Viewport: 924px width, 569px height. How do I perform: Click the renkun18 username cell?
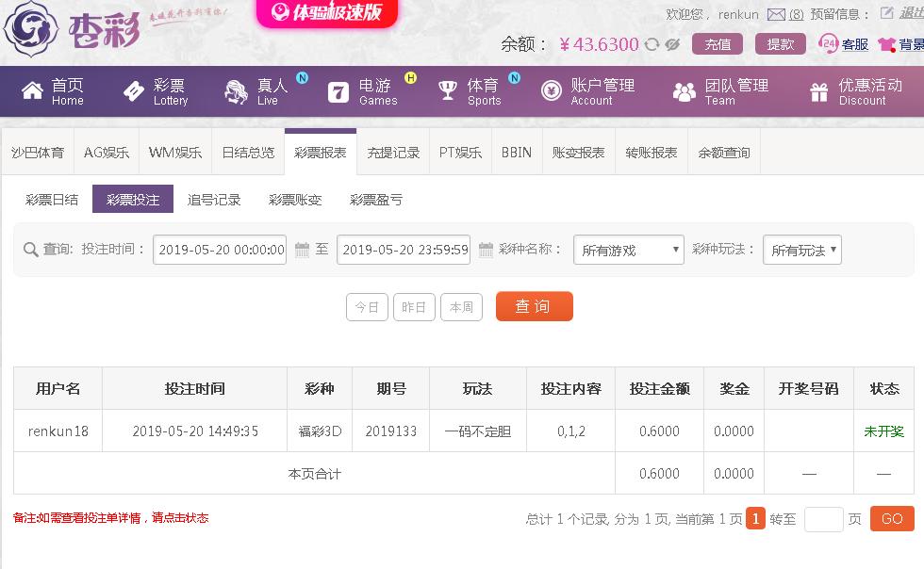(x=58, y=431)
